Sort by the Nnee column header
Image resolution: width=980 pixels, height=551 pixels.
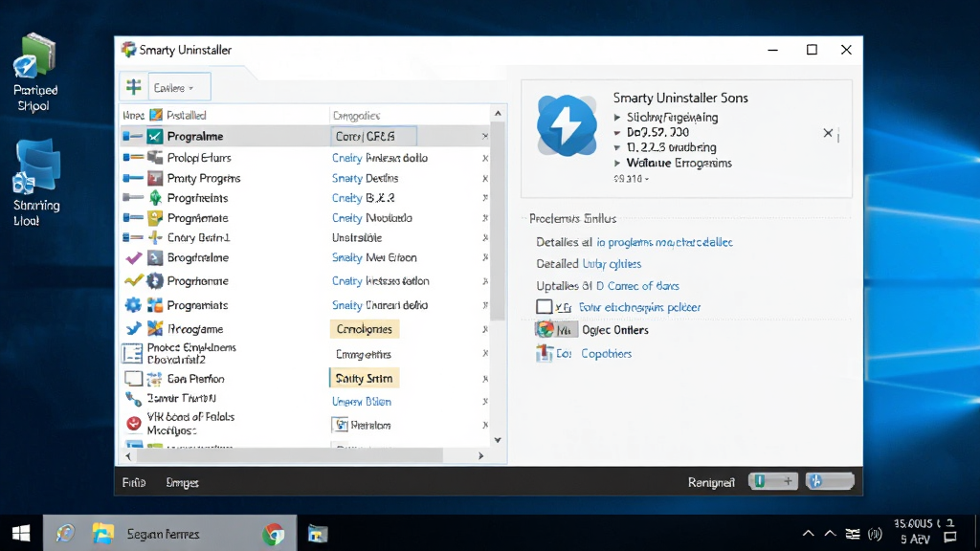point(133,115)
